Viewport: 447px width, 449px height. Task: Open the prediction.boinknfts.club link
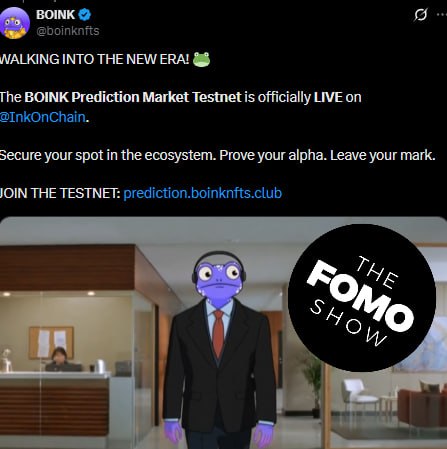[203, 193]
